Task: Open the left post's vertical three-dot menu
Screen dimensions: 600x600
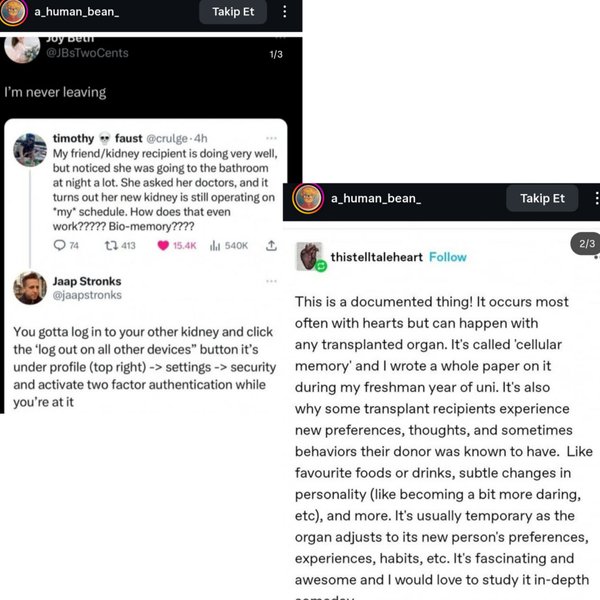Action: point(285,12)
